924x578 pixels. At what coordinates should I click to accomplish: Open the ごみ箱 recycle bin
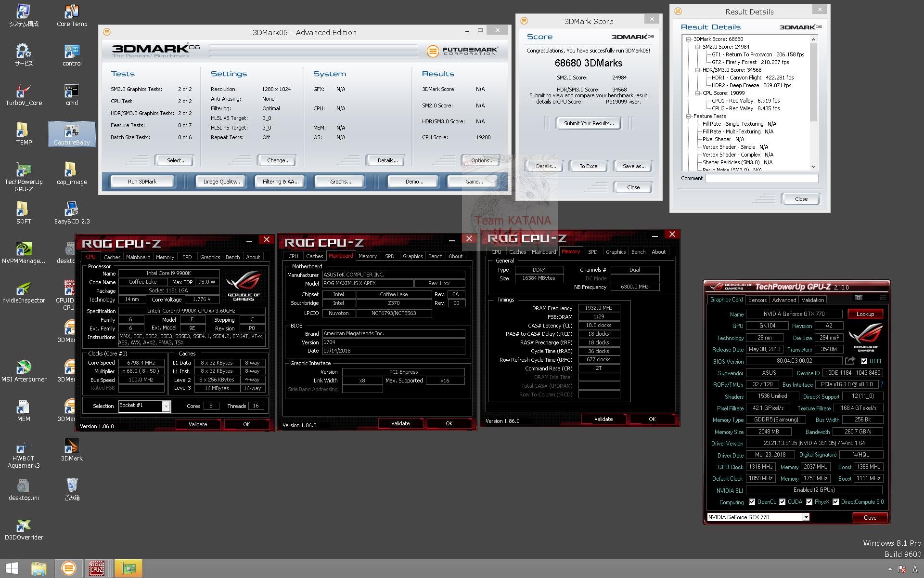pos(72,490)
